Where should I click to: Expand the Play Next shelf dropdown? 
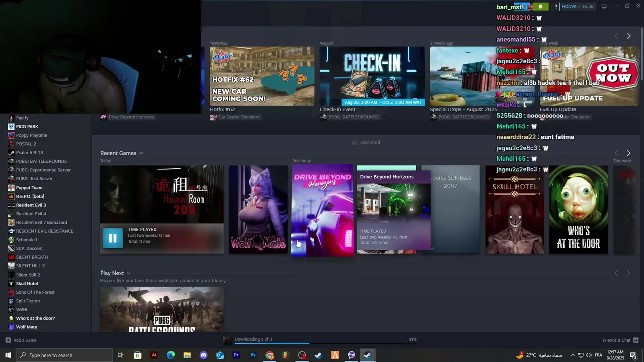128,273
